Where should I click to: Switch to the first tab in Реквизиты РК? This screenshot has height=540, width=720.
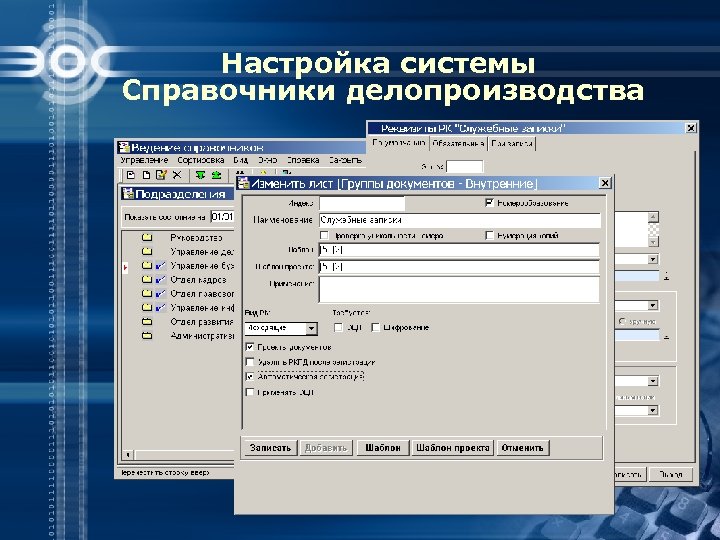399,143
